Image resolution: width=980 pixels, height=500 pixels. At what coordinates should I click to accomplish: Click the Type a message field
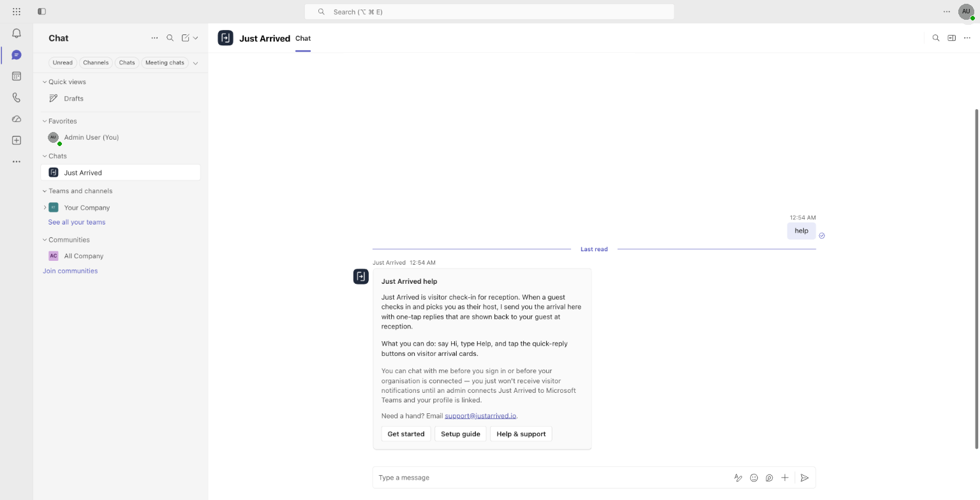552,478
